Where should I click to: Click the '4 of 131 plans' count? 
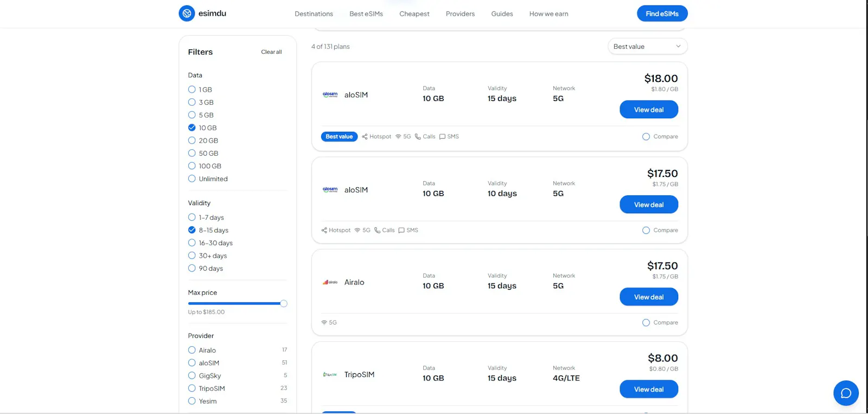coord(330,47)
